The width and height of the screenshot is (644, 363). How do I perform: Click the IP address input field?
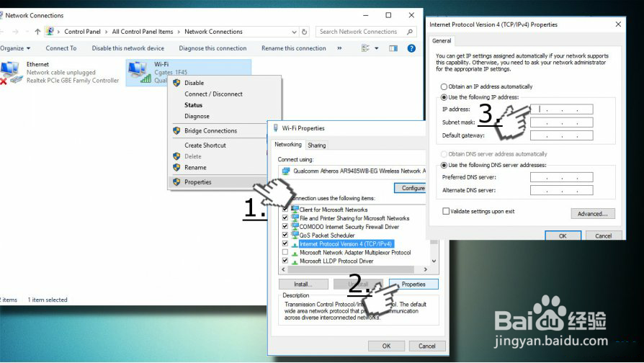pos(561,109)
